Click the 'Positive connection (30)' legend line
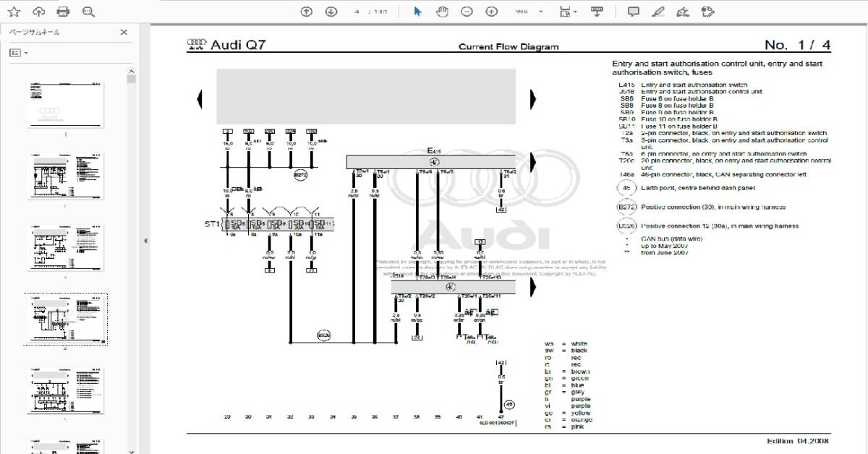Image resolution: width=868 pixels, height=454 pixels. (714, 207)
